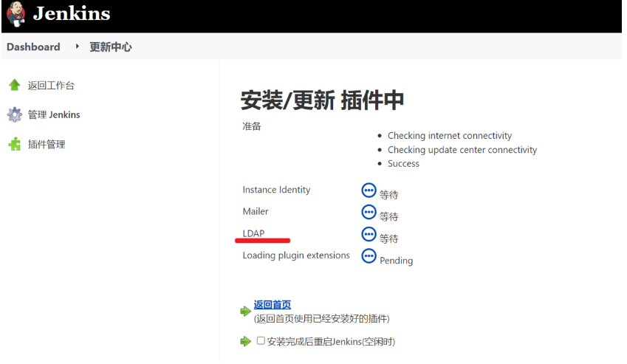
Task: Click the Jenkins butler logo icon
Action: pos(16,14)
